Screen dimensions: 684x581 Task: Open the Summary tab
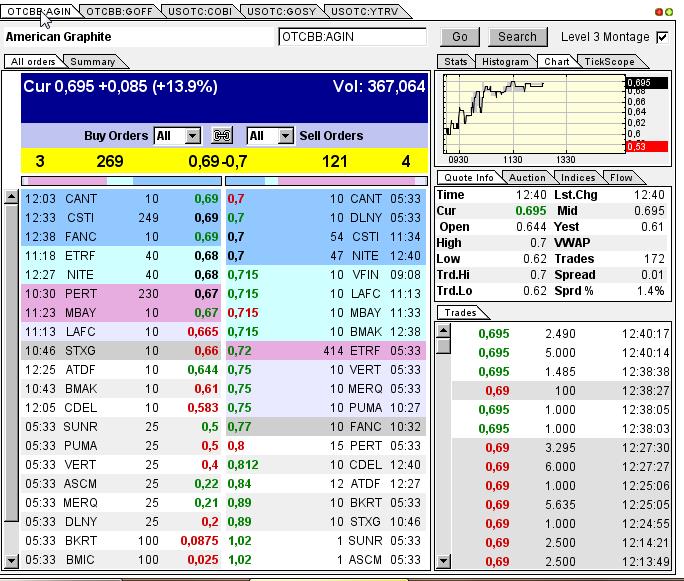pyautogui.click(x=92, y=62)
